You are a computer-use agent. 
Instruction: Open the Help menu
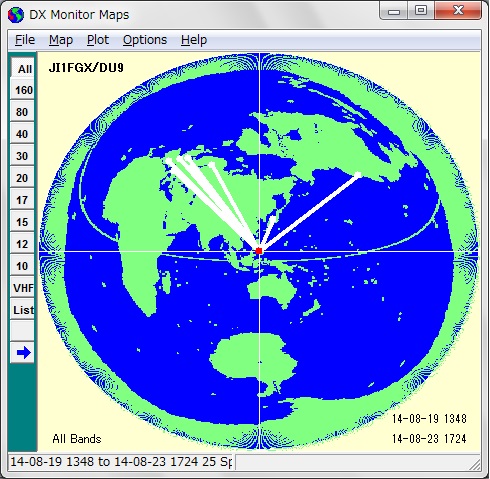194,40
